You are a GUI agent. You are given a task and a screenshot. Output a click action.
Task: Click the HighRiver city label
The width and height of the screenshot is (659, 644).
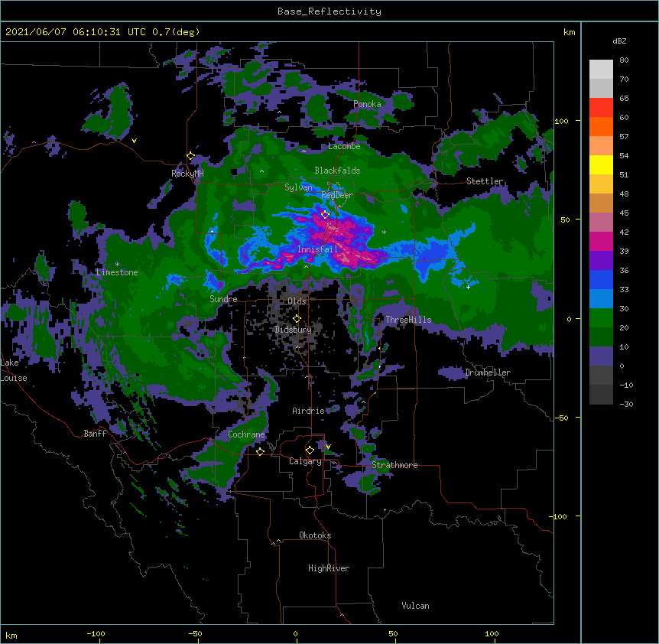[329, 568]
